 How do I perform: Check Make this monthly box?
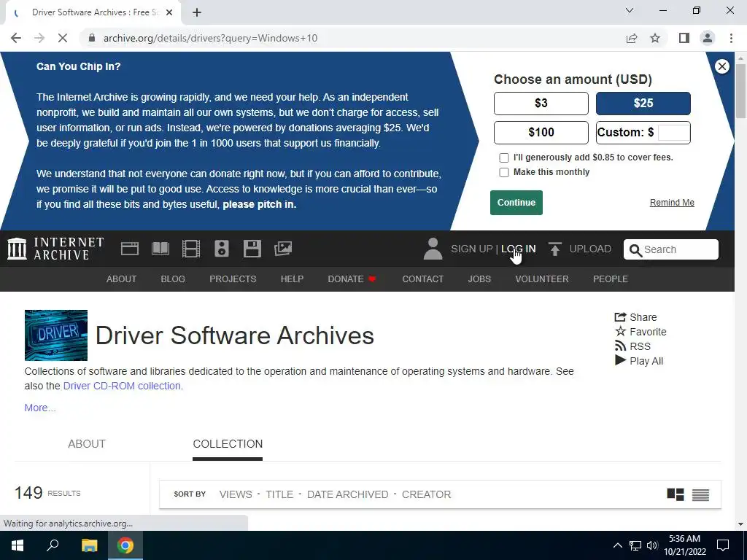tap(503, 172)
